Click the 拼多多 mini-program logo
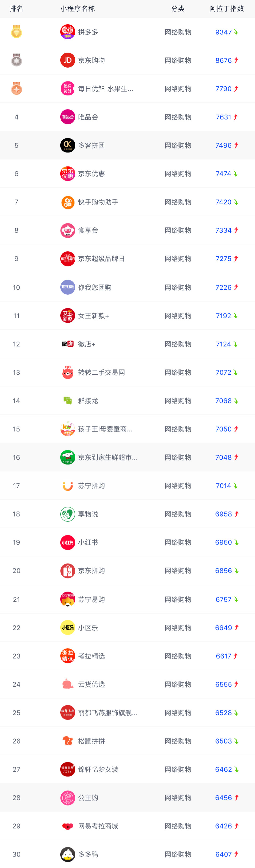 click(x=68, y=32)
